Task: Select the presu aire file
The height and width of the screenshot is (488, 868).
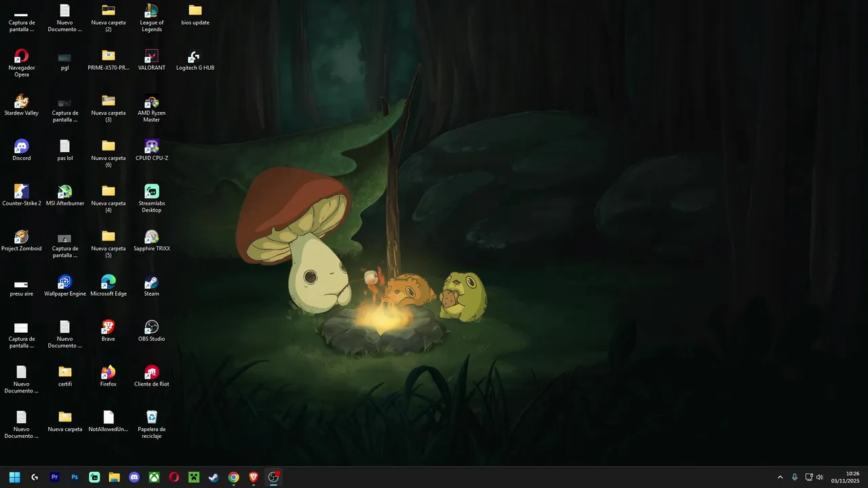Action: (x=22, y=288)
